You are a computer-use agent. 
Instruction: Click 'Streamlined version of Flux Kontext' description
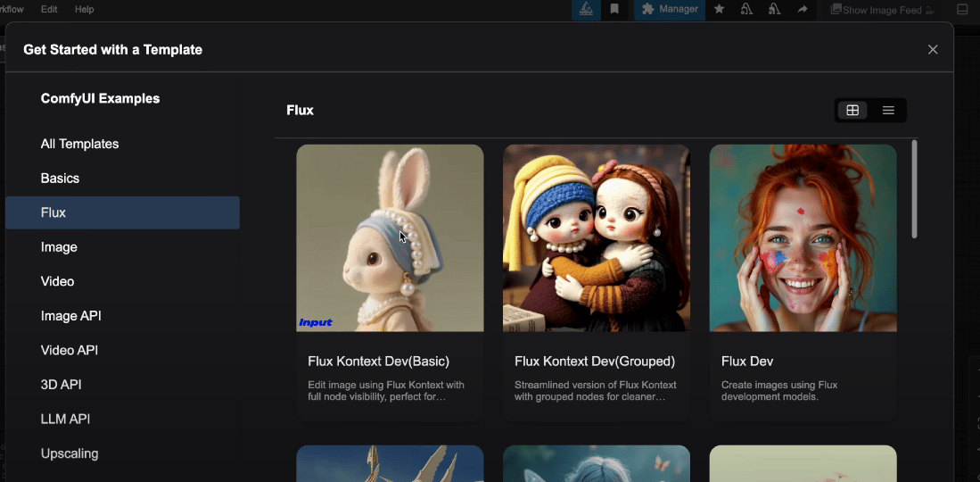(x=596, y=391)
